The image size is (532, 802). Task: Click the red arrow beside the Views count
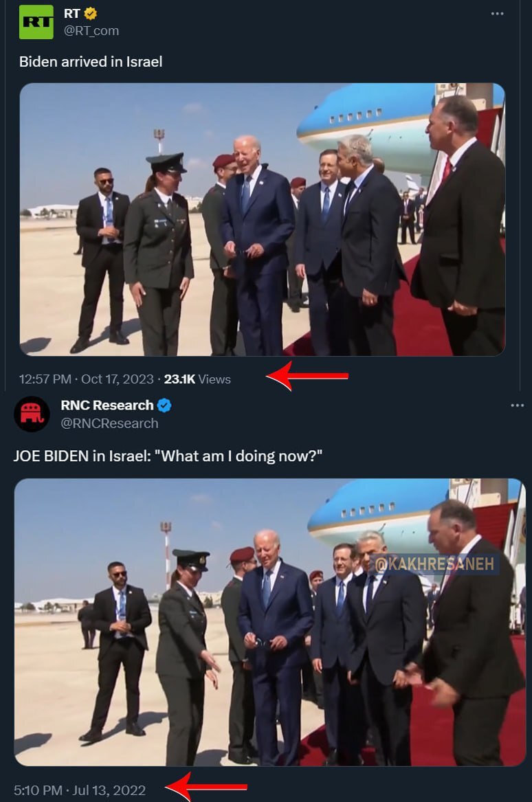point(307,376)
